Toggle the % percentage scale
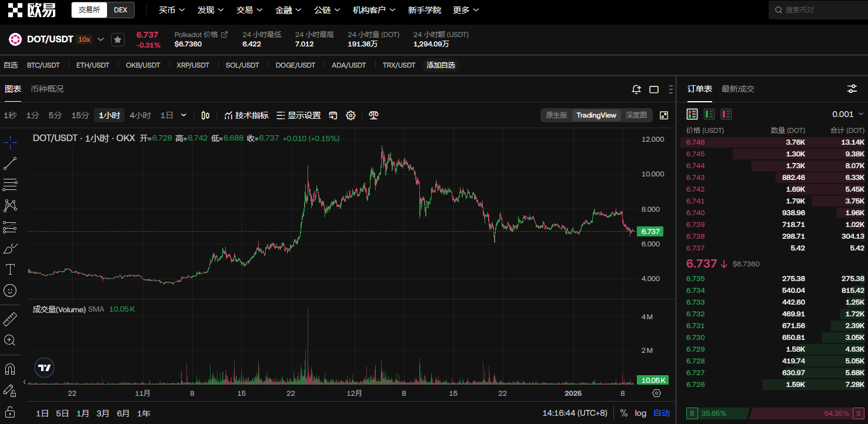 click(623, 413)
